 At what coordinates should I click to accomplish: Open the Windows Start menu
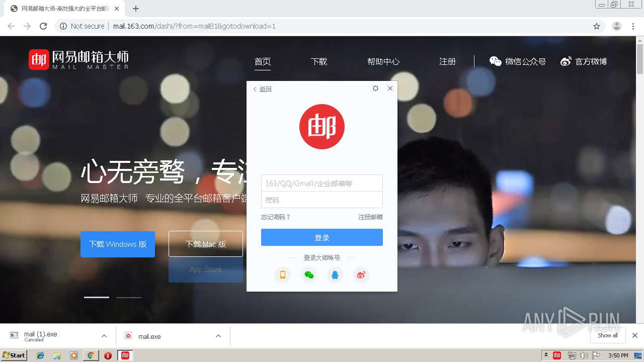[x=14, y=355]
